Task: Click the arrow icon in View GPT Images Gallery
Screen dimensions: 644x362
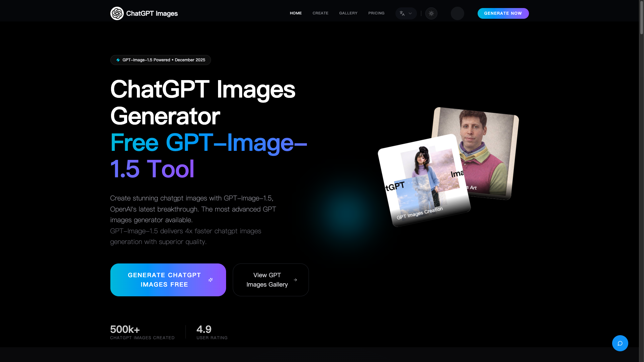Action: coord(296,280)
